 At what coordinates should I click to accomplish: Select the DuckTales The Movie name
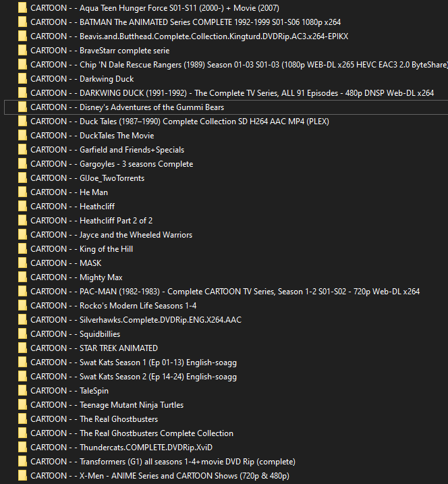point(92,136)
